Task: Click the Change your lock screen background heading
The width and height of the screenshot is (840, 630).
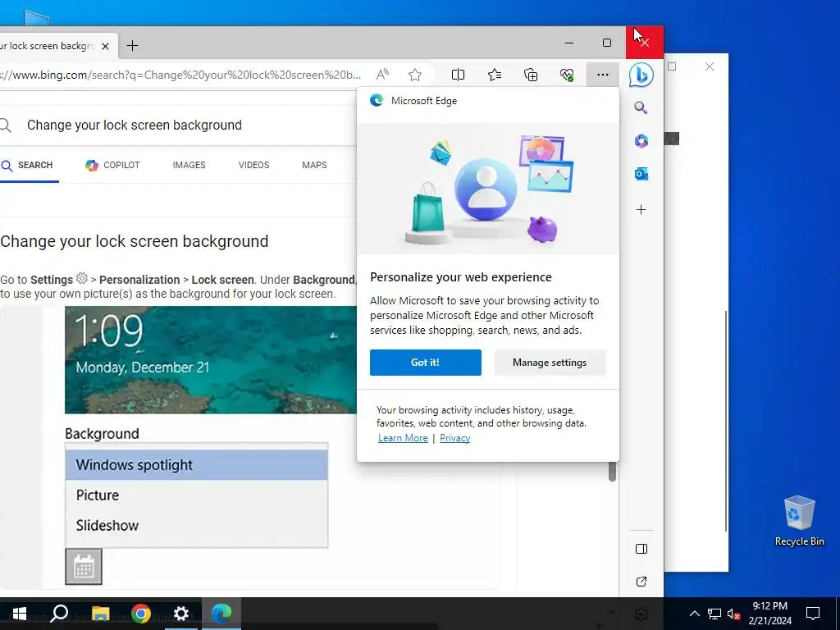Action: pyautogui.click(x=135, y=241)
